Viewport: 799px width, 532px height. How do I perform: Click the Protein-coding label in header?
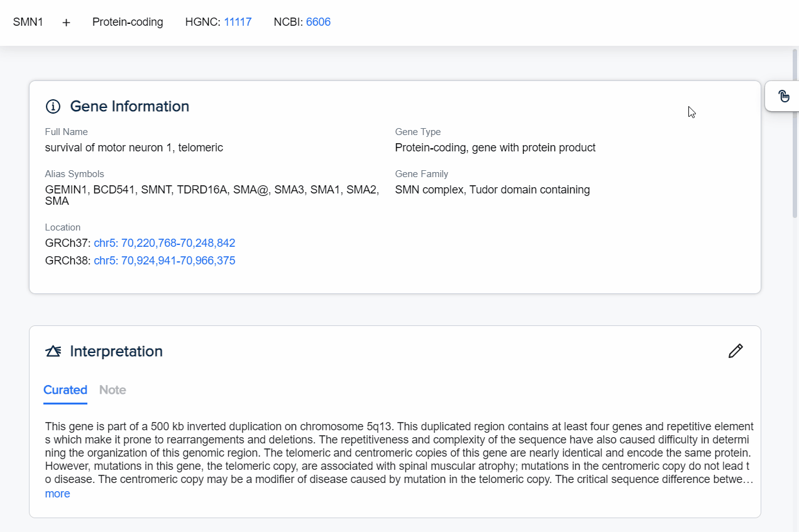[128, 22]
